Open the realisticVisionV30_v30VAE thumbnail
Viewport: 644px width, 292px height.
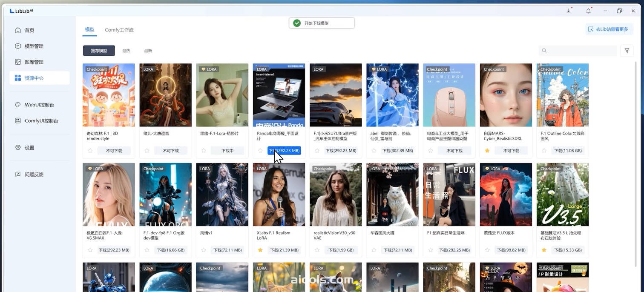(x=336, y=195)
